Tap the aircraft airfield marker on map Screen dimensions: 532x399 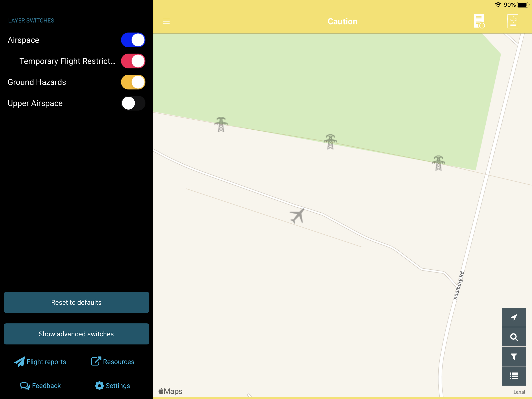[298, 216]
